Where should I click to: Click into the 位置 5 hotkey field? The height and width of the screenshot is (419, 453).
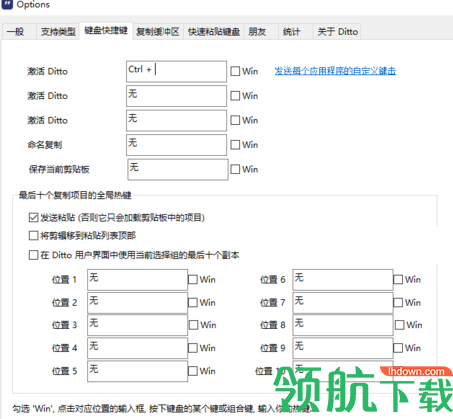pyautogui.click(x=137, y=371)
